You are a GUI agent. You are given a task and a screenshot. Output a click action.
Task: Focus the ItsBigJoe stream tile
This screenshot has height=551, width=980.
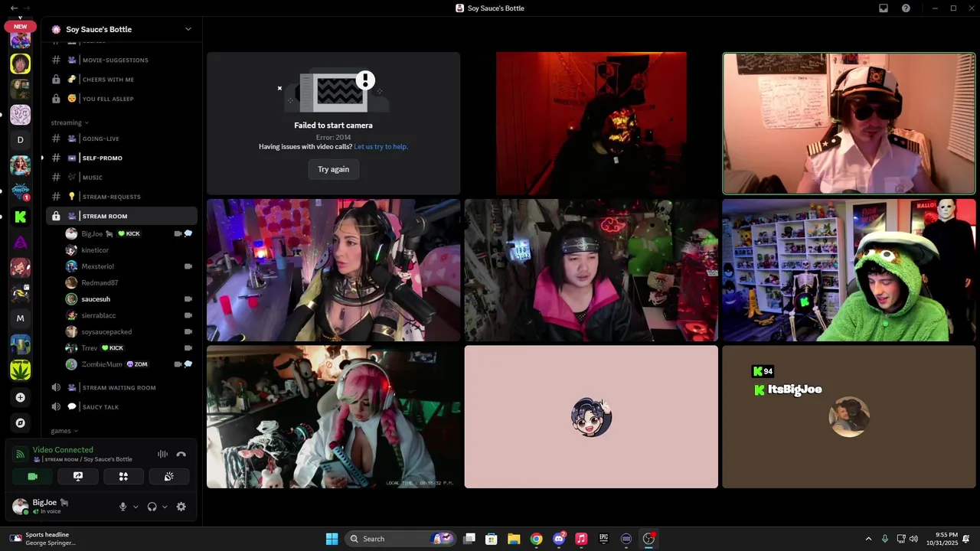tap(849, 416)
